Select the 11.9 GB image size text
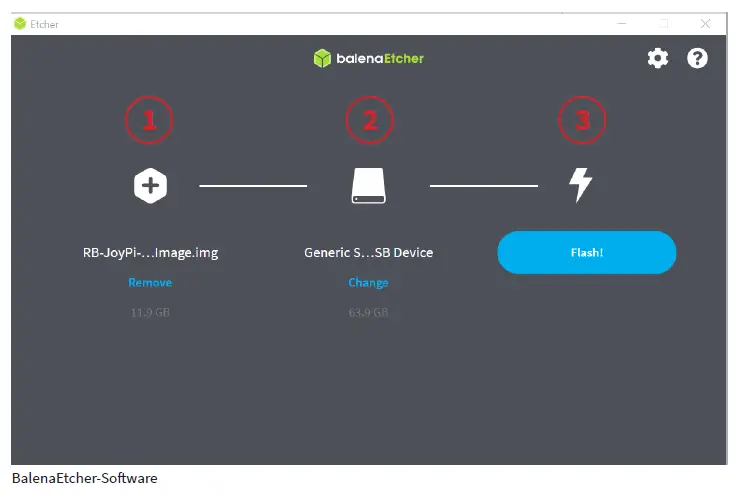The image size is (736, 494). pos(150,312)
